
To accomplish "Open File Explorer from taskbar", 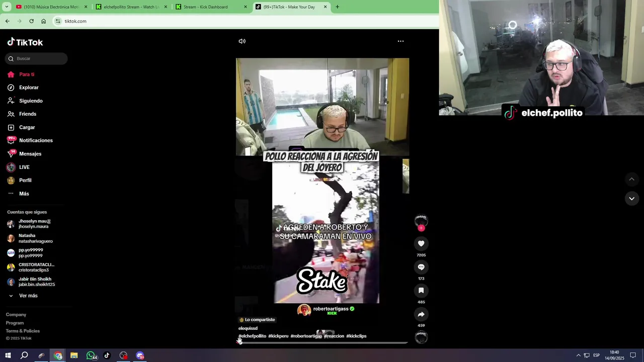I will [74, 355].
